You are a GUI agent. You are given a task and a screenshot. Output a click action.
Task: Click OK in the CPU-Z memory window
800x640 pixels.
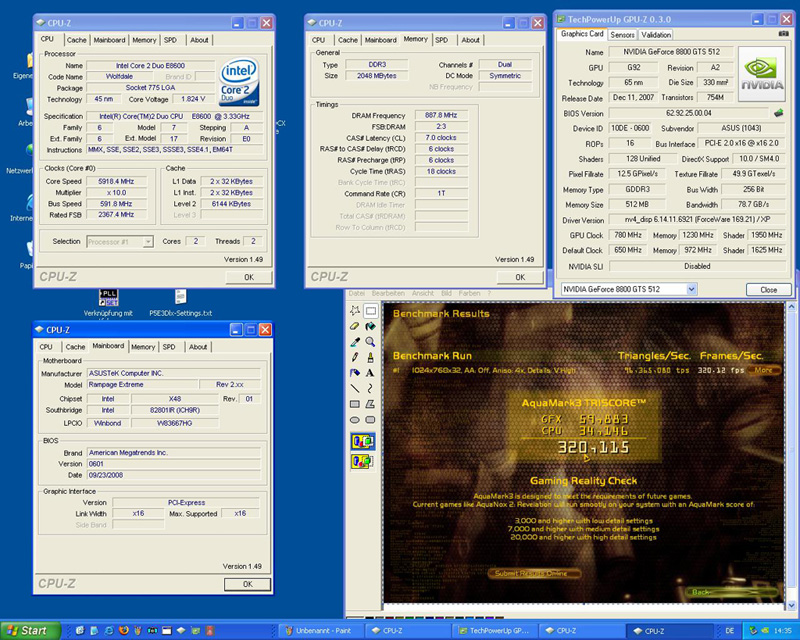click(520, 277)
